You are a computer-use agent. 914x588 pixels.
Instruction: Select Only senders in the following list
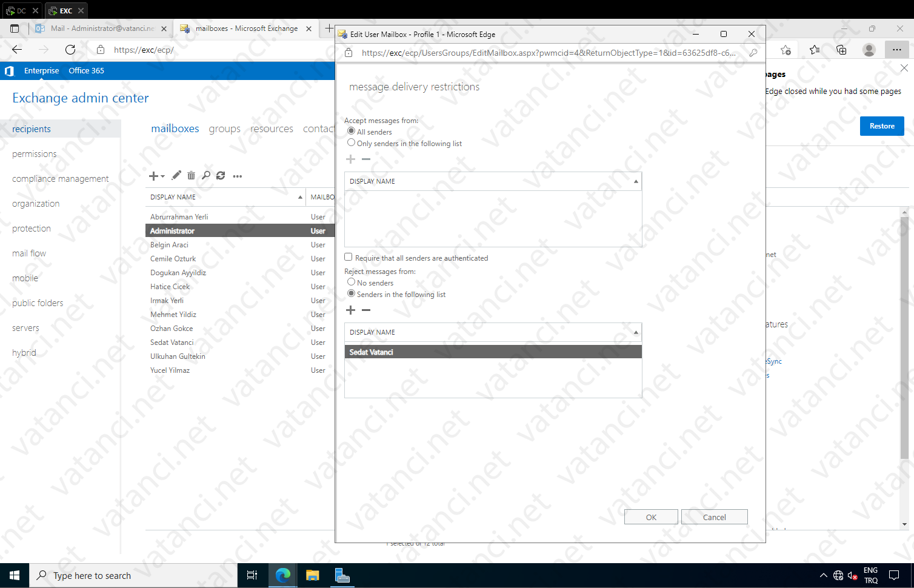click(x=351, y=142)
